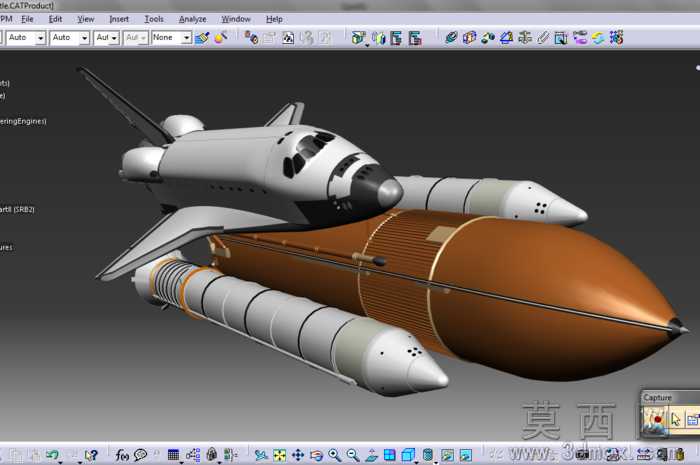
Task: Open the Window menu
Action: [x=236, y=19]
